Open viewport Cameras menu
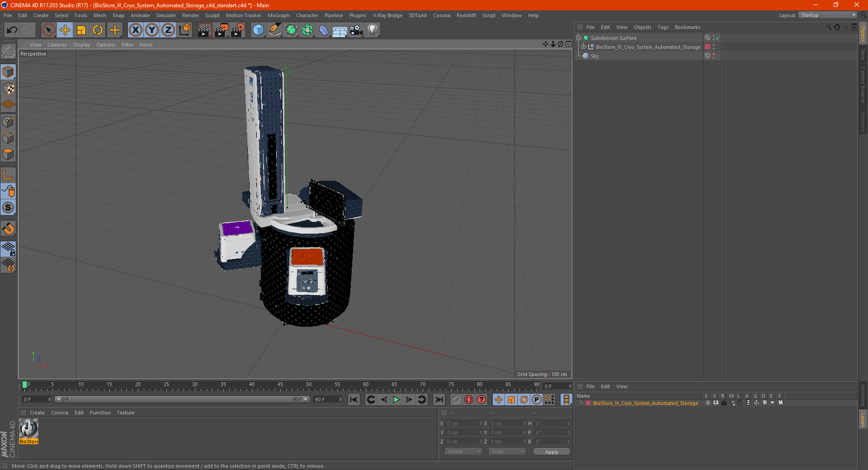Viewport: 868px width, 470px height. 57,45
